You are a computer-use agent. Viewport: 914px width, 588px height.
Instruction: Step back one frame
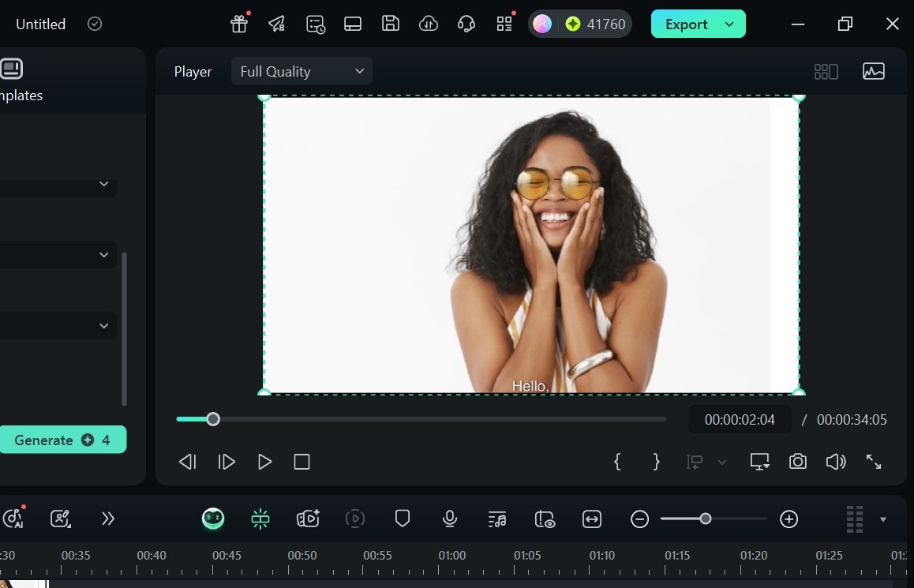tap(188, 462)
